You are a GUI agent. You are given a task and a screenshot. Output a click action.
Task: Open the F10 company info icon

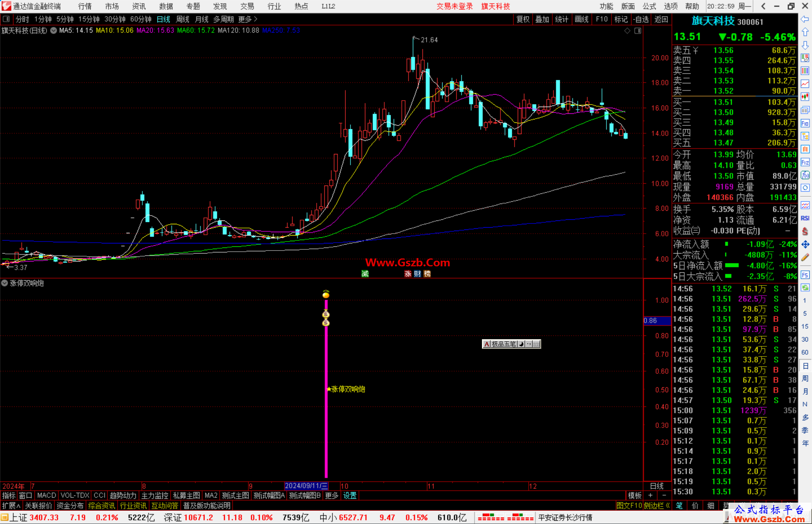tap(805, 123)
